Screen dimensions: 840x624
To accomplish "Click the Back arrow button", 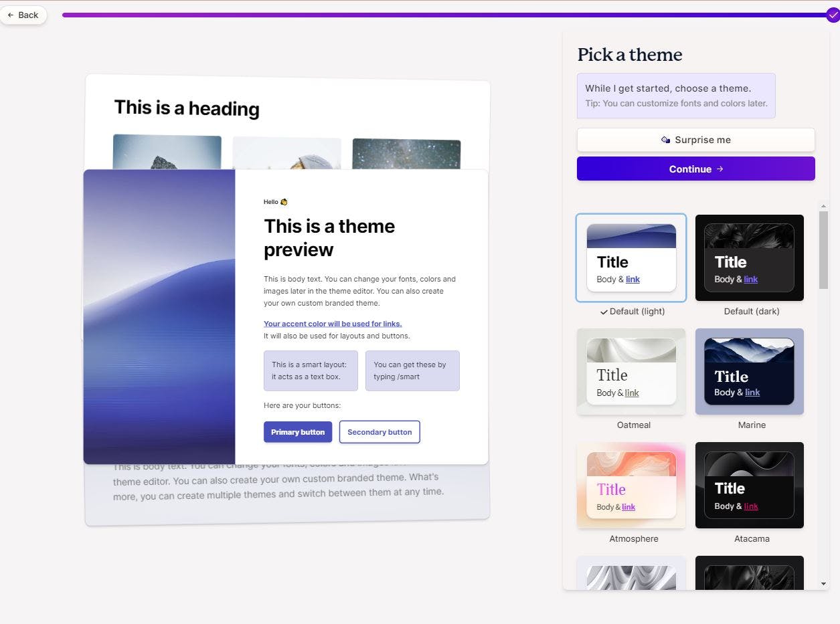I will click(x=23, y=15).
